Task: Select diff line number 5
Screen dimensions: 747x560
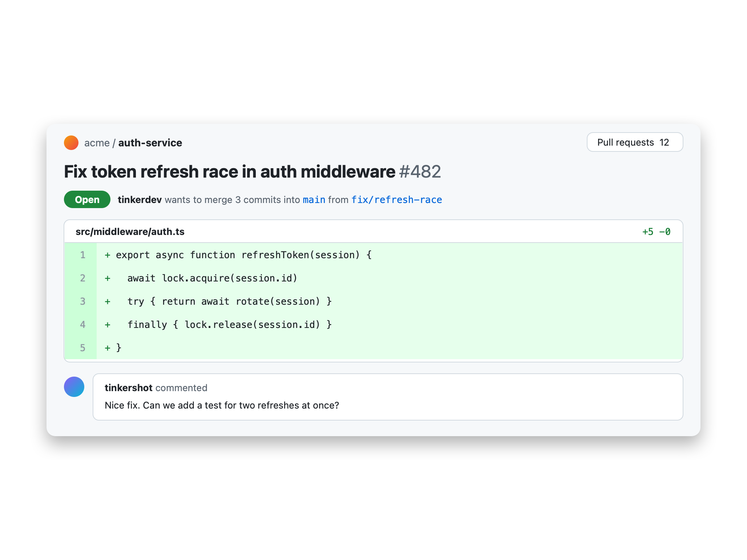Action: (x=83, y=348)
